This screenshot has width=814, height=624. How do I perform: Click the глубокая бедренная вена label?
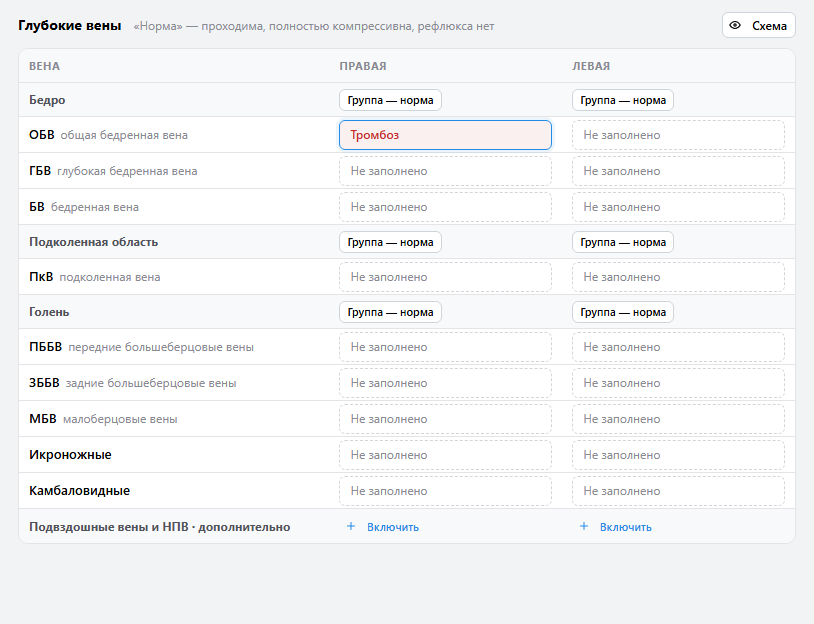pyautogui.click(x=127, y=171)
